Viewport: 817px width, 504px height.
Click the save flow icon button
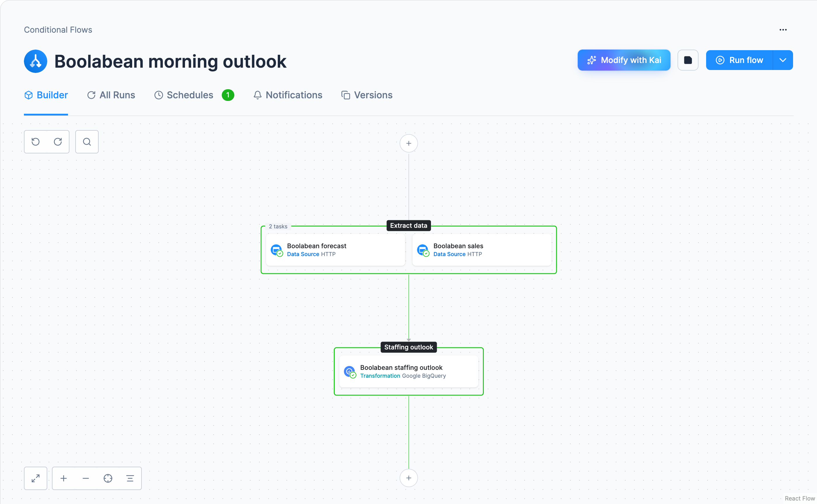point(688,60)
